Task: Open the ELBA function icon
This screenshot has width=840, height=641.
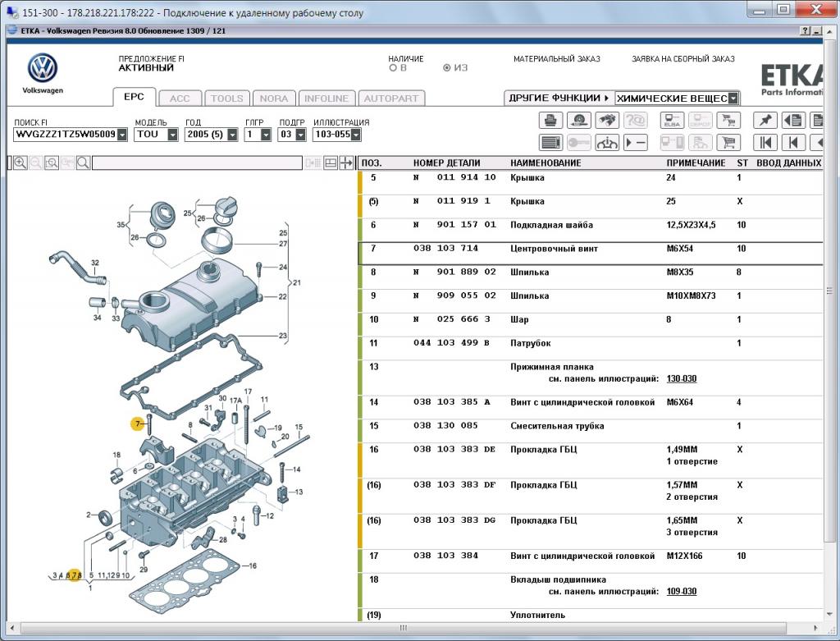Action: (x=672, y=121)
